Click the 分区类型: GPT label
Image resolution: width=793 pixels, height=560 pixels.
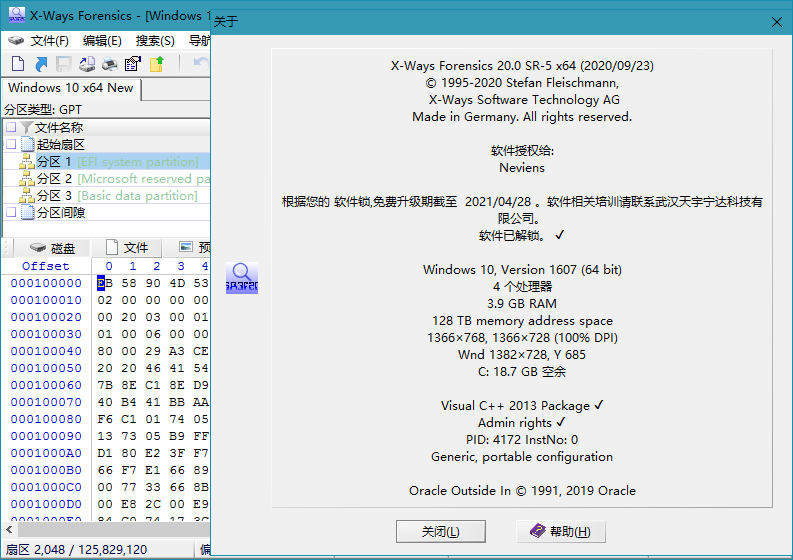(43, 110)
